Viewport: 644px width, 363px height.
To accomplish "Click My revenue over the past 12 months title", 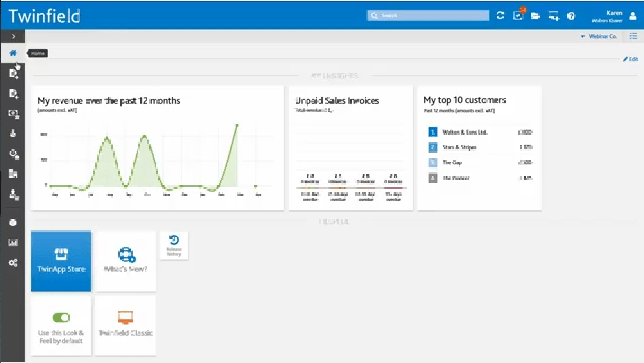I will click(x=109, y=101).
